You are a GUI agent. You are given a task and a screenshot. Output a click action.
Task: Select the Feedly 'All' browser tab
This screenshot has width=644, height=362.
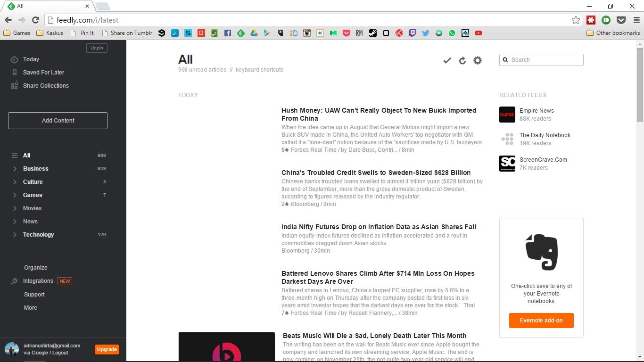point(50,6)
